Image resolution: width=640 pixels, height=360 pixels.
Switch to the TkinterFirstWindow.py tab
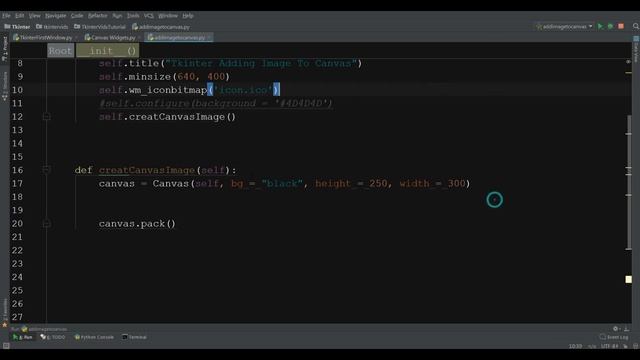[x=43, y=38]
